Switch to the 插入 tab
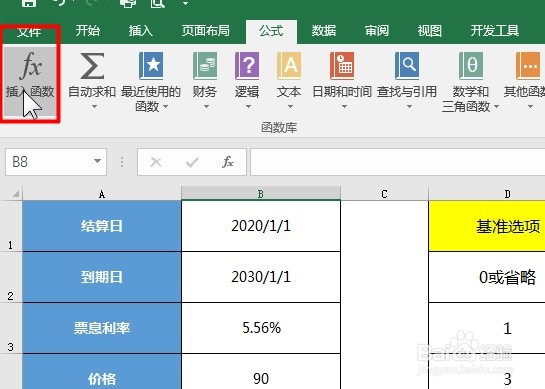 click(x=140, y=31)
